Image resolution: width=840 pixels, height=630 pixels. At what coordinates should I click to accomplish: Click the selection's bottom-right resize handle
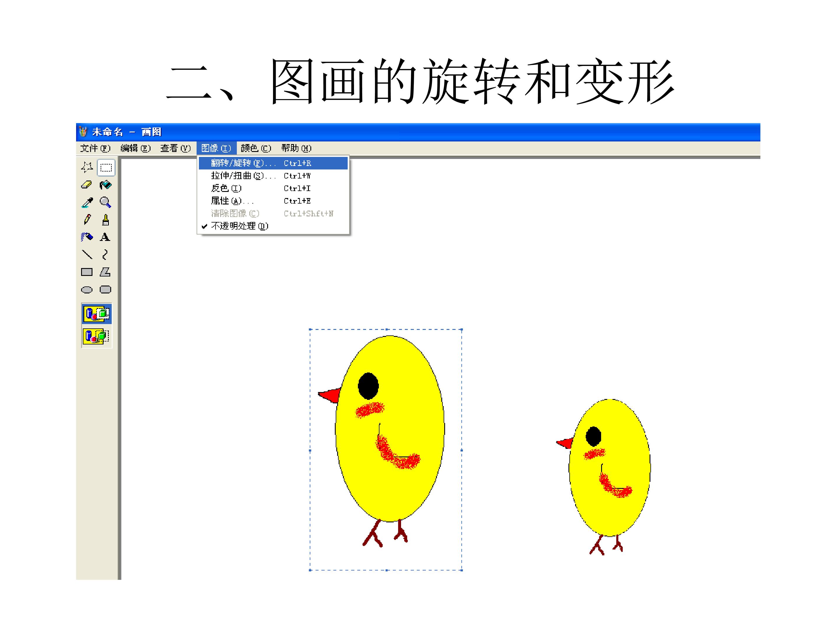[461, 570]
